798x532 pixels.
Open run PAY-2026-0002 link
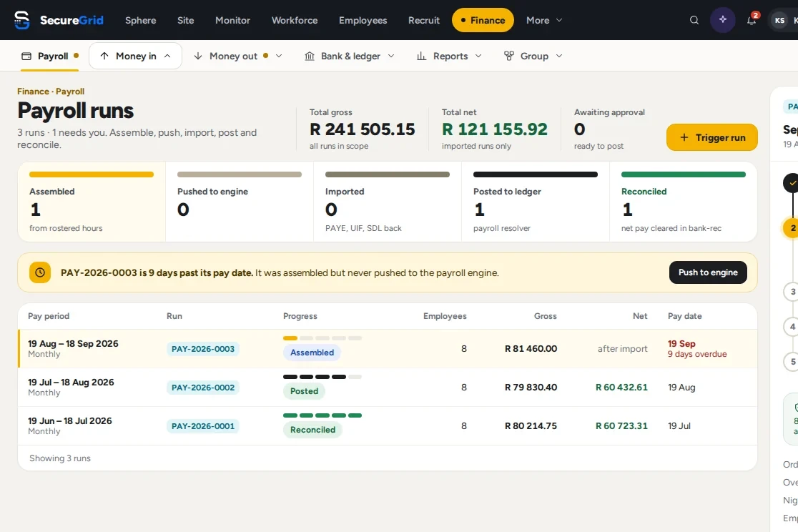tap(203, 388)
